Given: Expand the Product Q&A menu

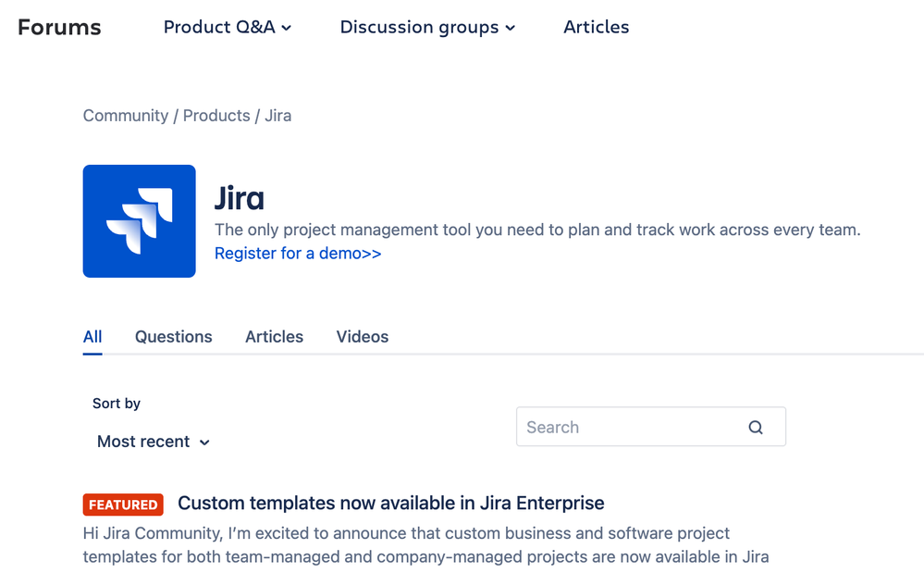Looking at the screenshot, I should 228,28.
